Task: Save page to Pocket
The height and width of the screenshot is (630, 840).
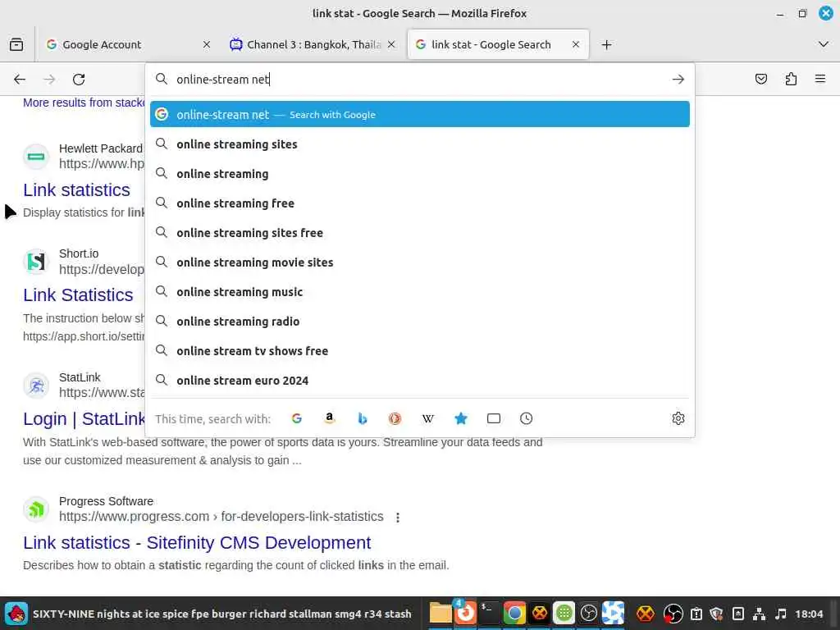Action: pyautogui.click(x=760, y=80)
